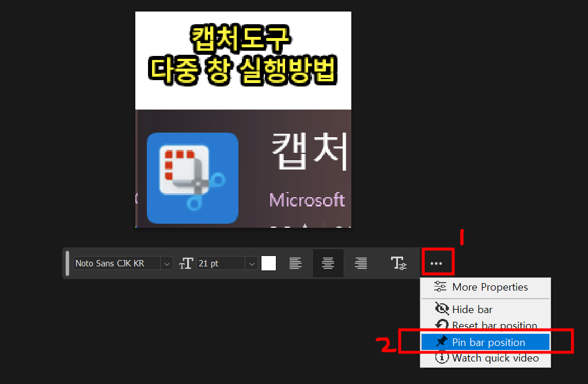
Task: Click the reset arrow icon beside Reset bar position
Action: [442, 325]
